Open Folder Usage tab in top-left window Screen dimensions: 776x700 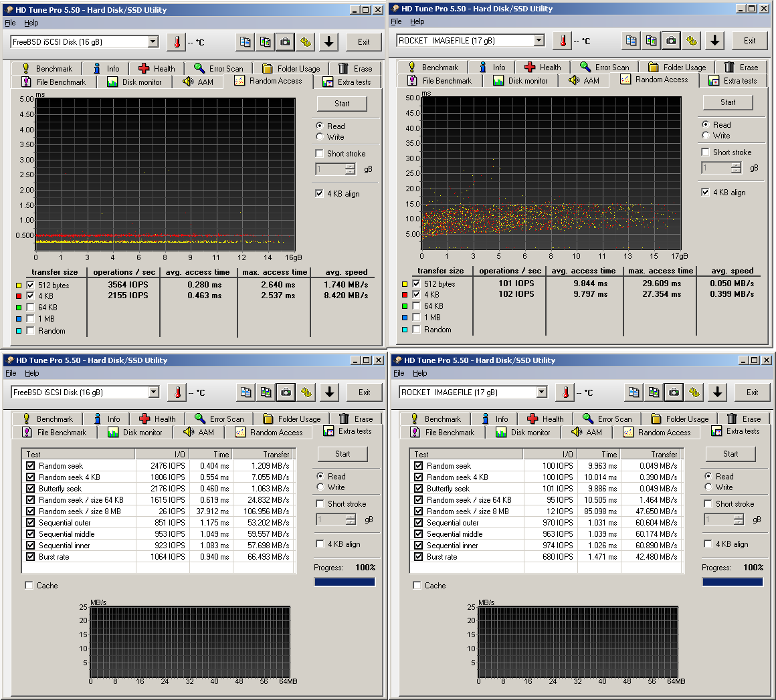(291, 69)
